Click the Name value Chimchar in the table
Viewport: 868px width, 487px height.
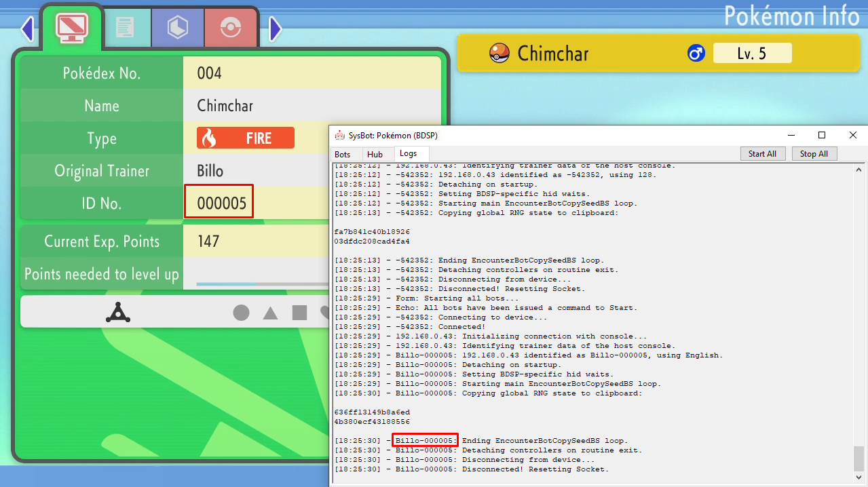(x=225, y=106)
